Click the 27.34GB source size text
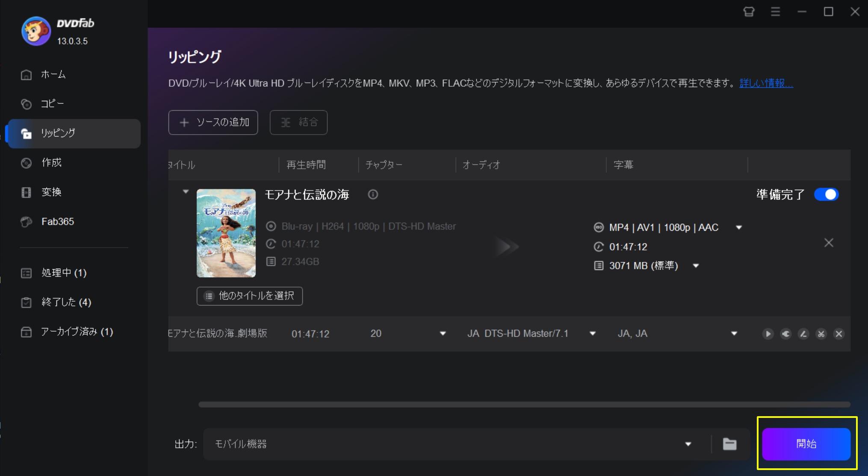This screenshot has height=476, width=868. 300,262
